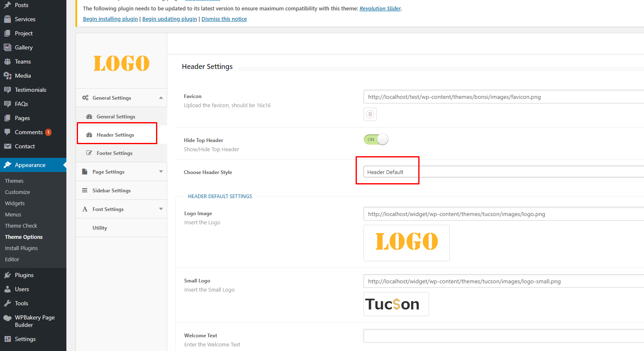644x351 pixels.
Task: Open Testimonials via its sidebar icon
Action: coord(7,90)
